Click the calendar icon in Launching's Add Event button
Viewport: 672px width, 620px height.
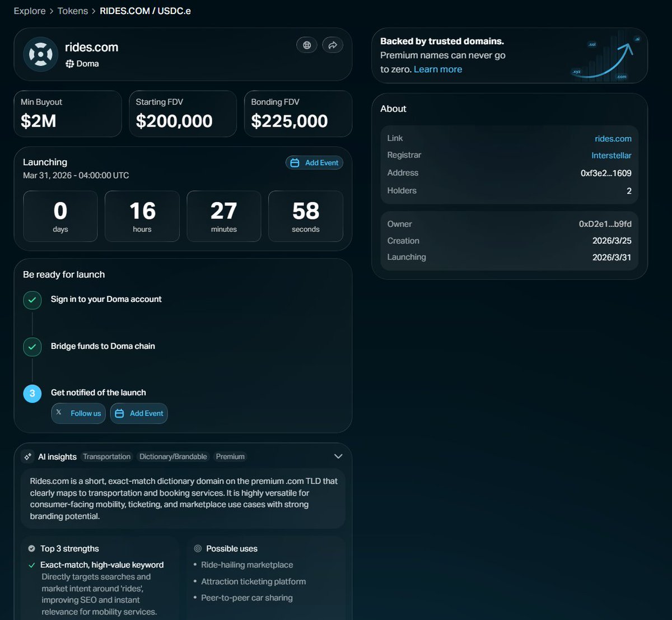(295, 162)
